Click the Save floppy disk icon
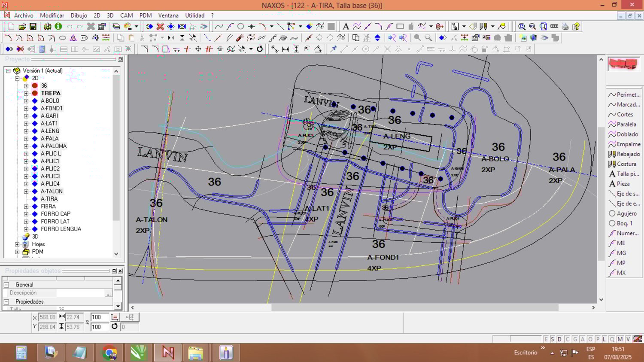Image resolution: width=644 pixels, height=362 pixels. (33, 27)
